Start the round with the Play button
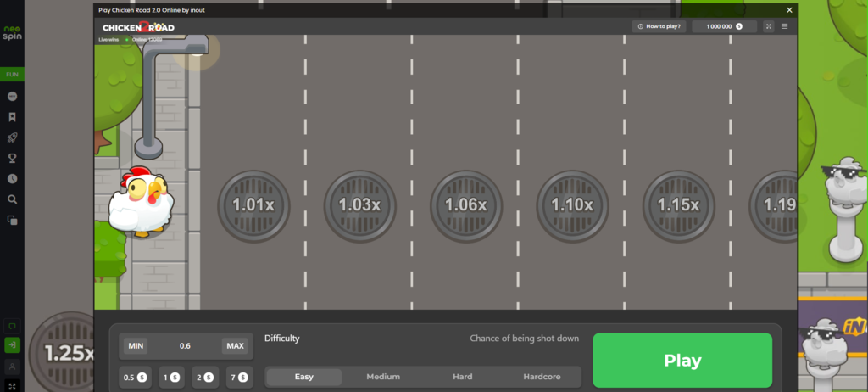Image resolution: width=868 pixels, height=392 pixels. pyautogui.click(x=682, y=361)
